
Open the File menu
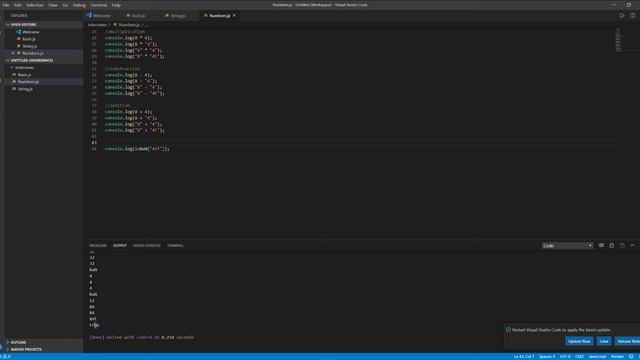6,5
